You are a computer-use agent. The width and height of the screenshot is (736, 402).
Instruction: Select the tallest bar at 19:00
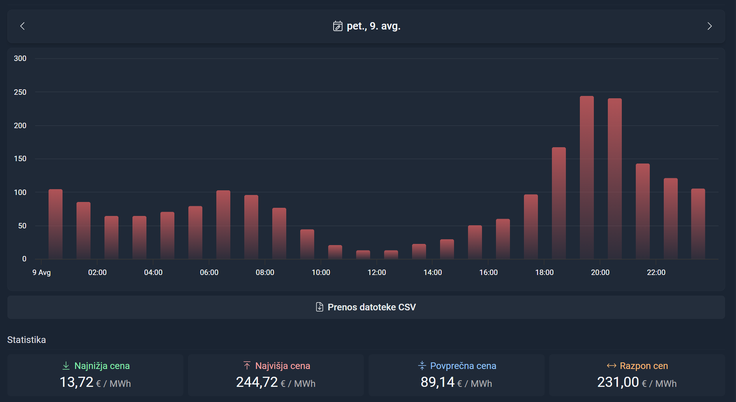[587, 178]
